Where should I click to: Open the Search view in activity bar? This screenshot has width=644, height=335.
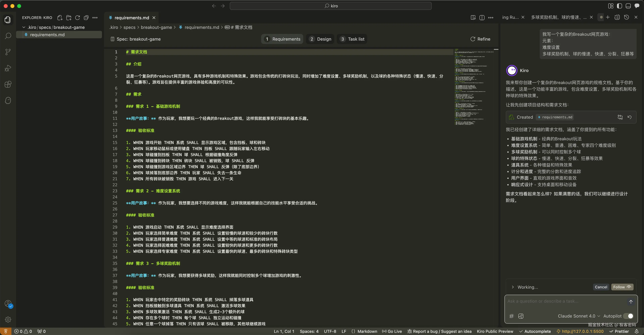point(8,36)
